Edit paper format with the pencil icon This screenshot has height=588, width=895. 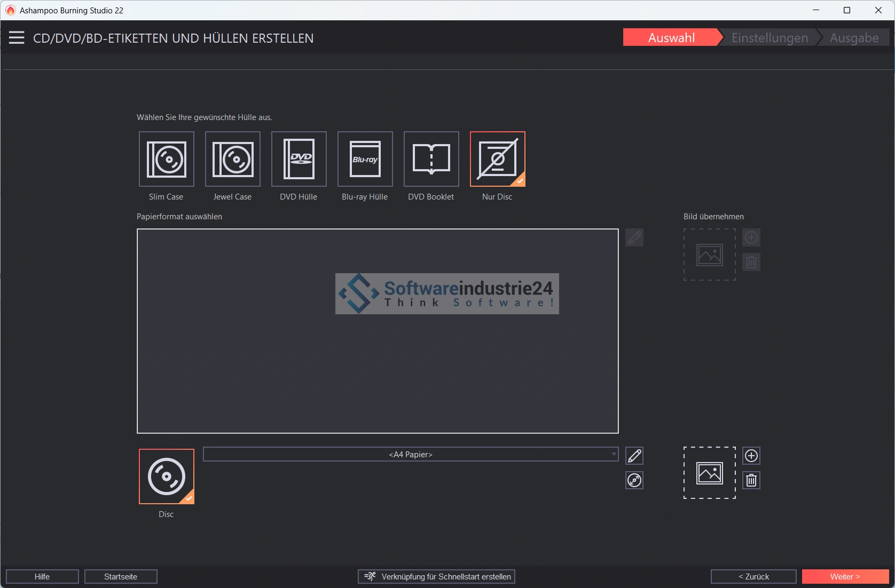coord(634,456)
